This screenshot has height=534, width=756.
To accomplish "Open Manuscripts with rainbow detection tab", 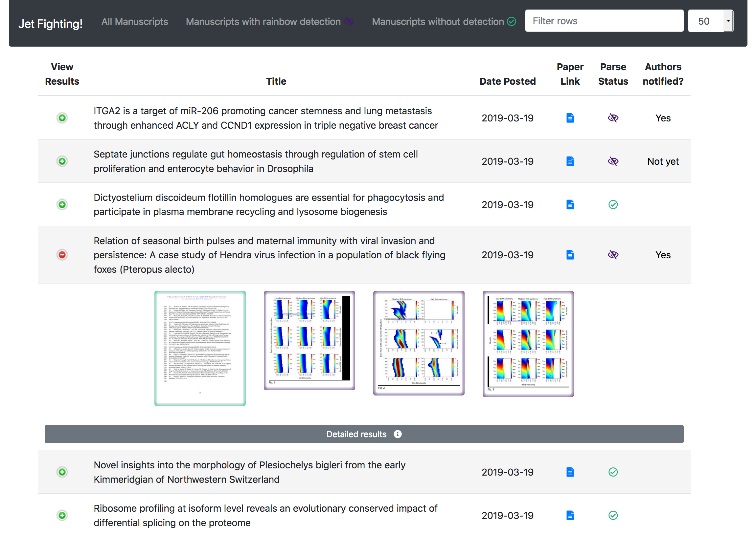I will pyautogui.click(x=263, y=22).
